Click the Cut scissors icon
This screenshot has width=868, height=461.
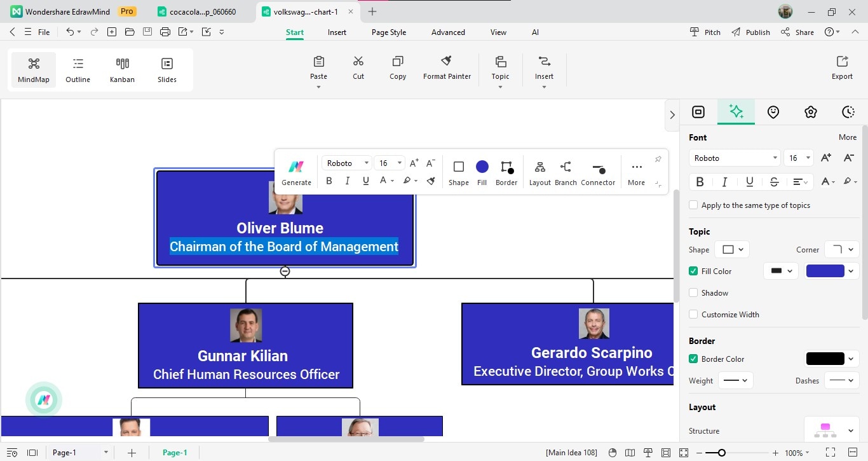(358, 62)
